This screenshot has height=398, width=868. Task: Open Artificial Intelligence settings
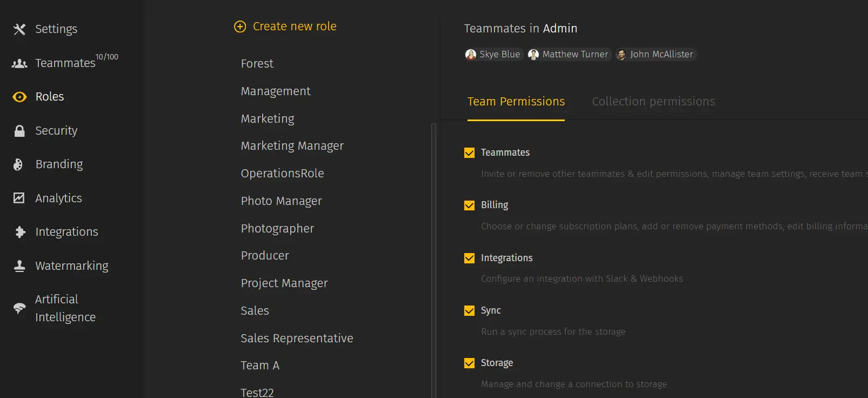click(x=65, y=308)
